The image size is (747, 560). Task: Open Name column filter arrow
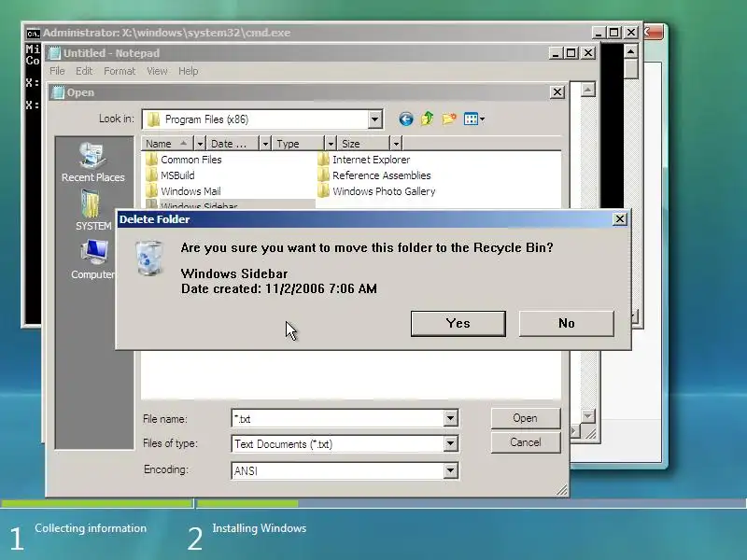[x=200, y=144]
